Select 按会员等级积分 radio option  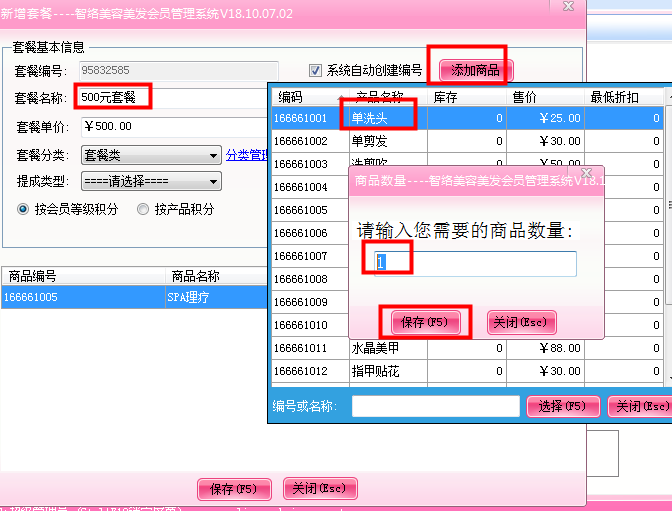(24, 209)
